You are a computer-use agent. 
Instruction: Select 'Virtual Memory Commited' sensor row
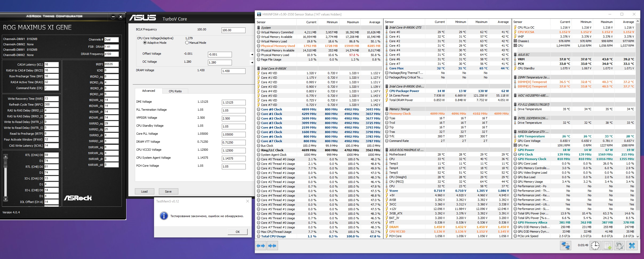[x=319, y=32]
